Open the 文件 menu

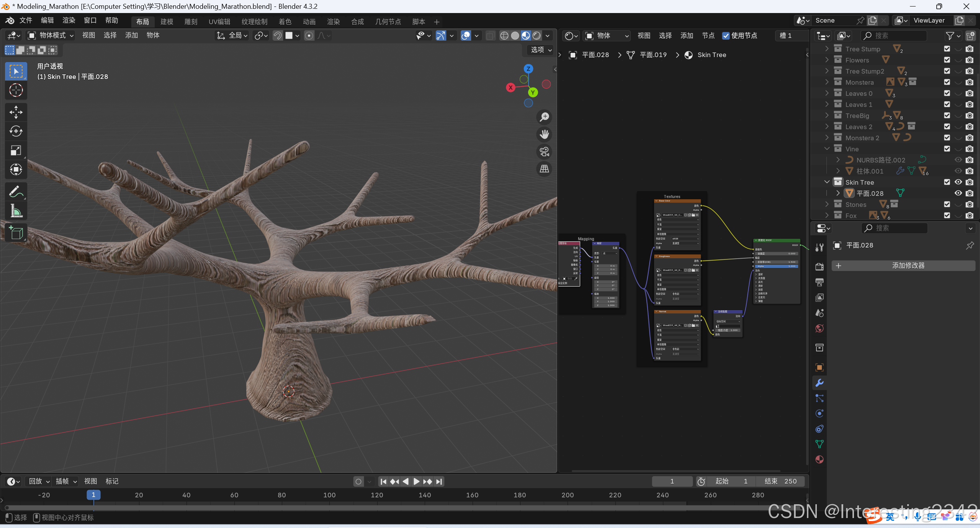[26, 20]
